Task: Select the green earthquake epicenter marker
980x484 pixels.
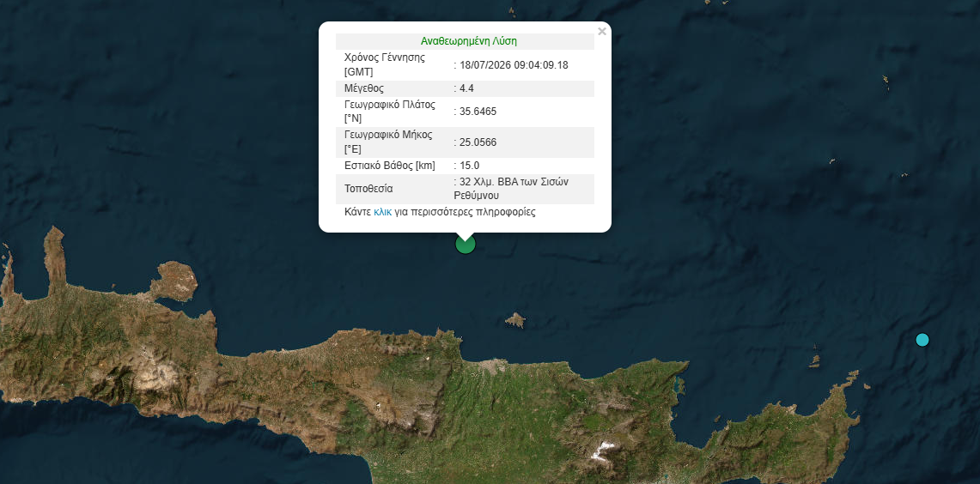Action: click(465, 244)
